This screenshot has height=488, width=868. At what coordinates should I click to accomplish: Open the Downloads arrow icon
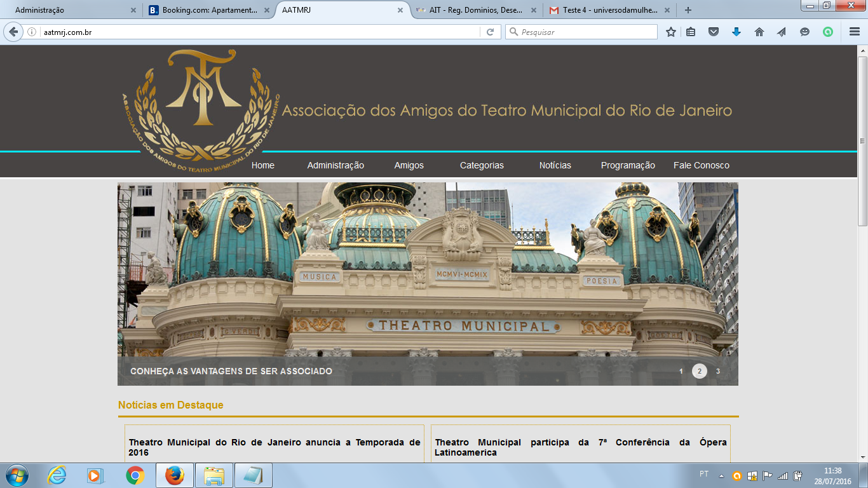pos(736,32)
